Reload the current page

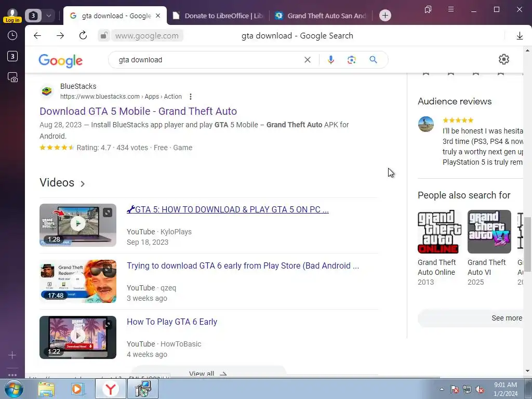[83, 36]
